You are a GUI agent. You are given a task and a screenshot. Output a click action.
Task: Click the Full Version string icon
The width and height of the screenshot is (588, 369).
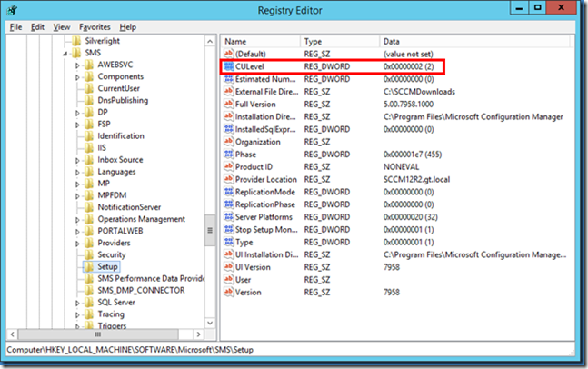(x=229, y=104)
